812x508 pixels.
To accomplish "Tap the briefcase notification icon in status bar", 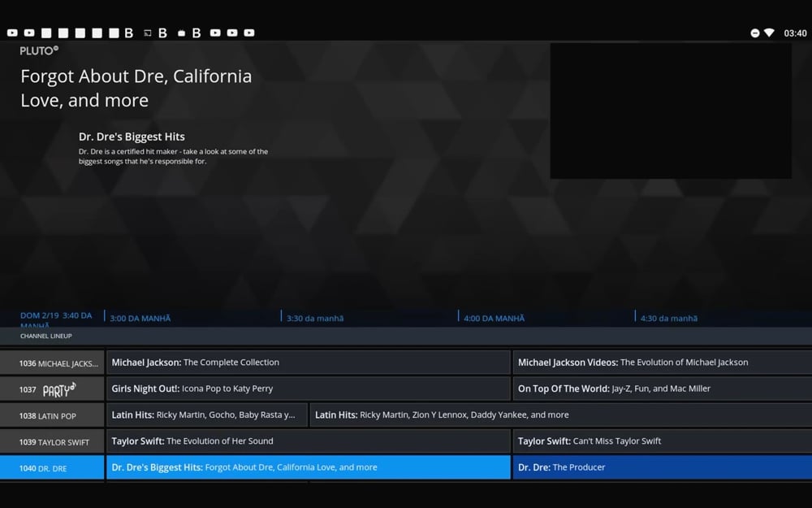I will click(181, 33).
